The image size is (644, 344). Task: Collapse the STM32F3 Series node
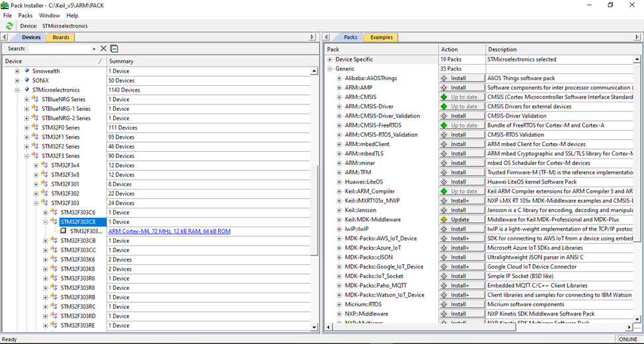(26, 156)
